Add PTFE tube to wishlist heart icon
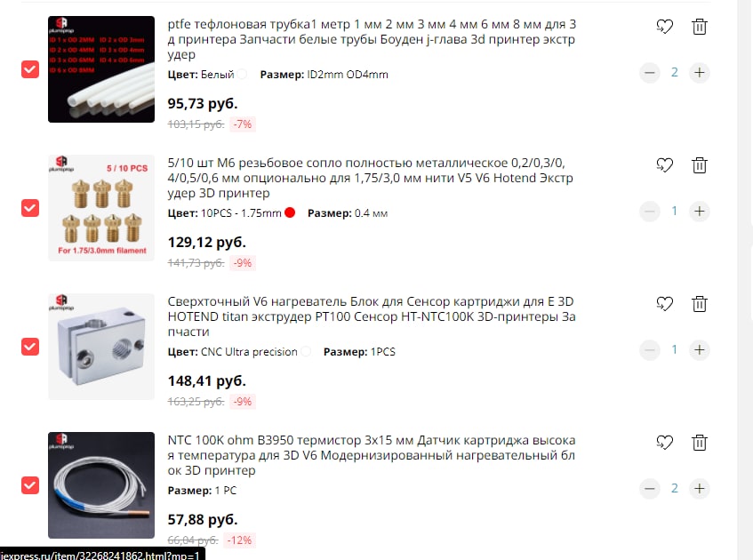753x560 pixels. 665,27
